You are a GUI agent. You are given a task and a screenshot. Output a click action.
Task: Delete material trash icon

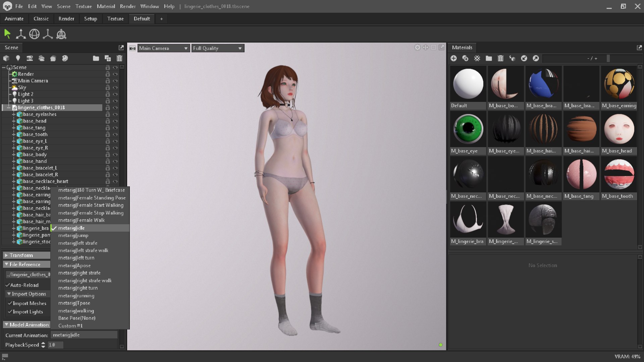coord(500,58)
